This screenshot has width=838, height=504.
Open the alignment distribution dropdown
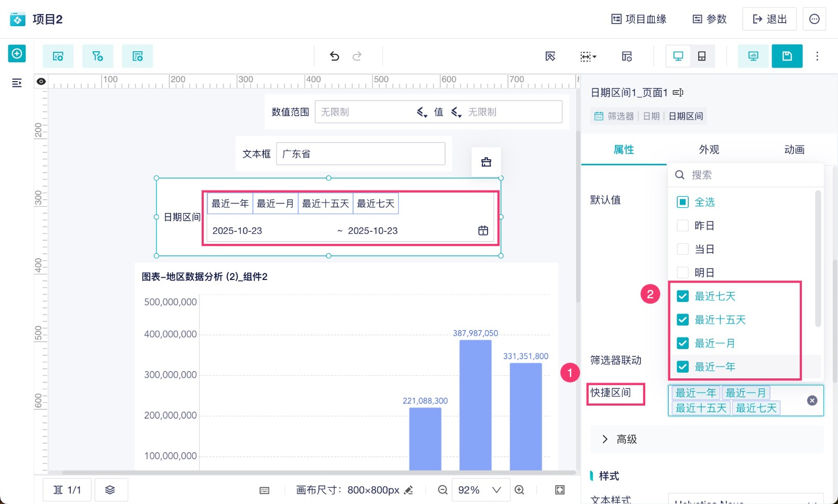tap(588, 56)
